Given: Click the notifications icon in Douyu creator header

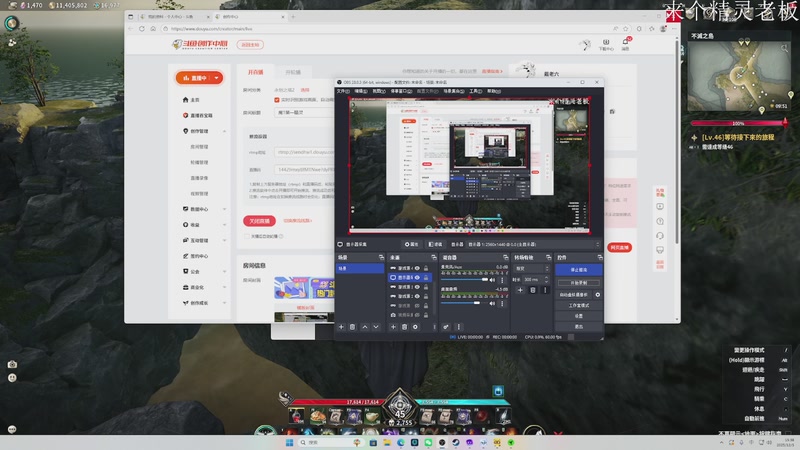Looking at the screenshot, I should (626, 43).
